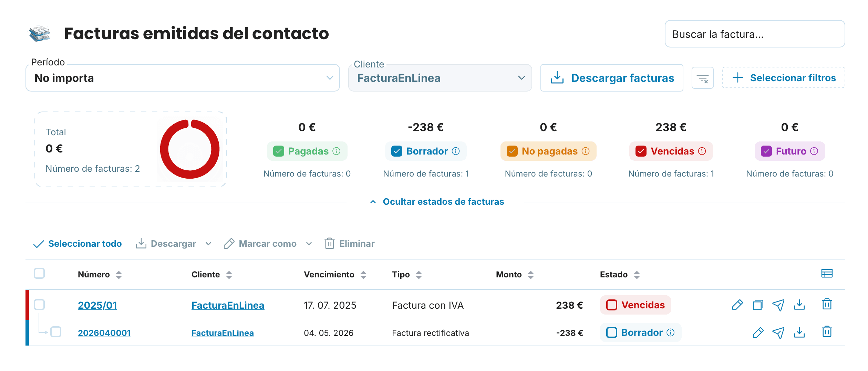
Task: Toggle Borrador status box in row 2026040001
Action: coord(612,332)
